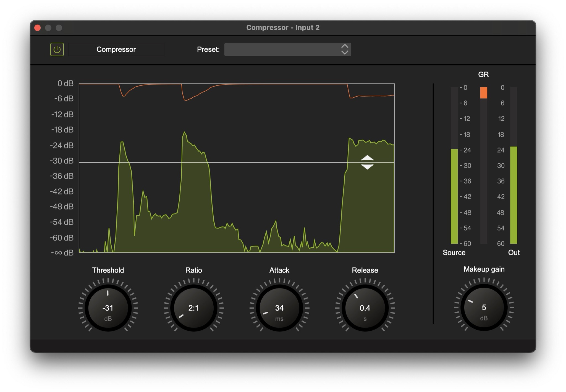This screenshot has height=392, width=566.
Task: Click the Release knob showing 0.4 s
Action: coord(365,308)
